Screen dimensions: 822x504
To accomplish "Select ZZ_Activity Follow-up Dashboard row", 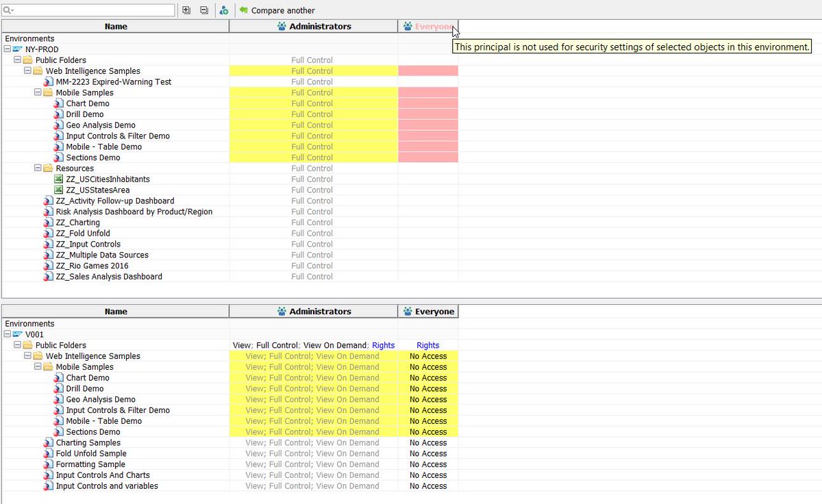I will tap(115, 201).
